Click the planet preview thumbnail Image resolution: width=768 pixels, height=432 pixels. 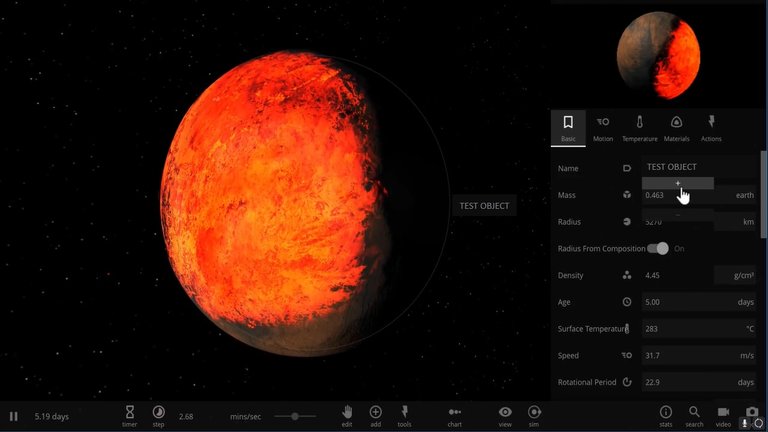click(x=658, y=55)
